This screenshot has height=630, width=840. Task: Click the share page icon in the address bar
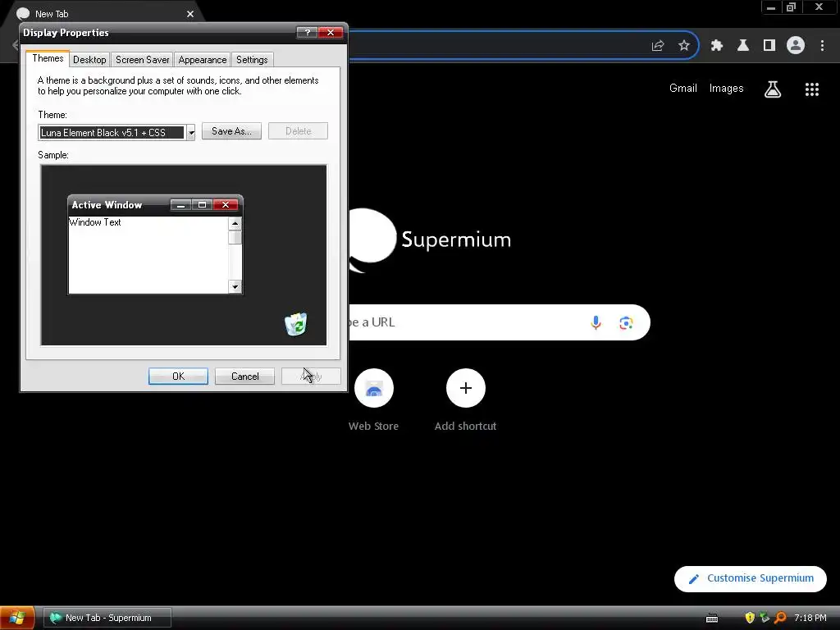point(658,46)
